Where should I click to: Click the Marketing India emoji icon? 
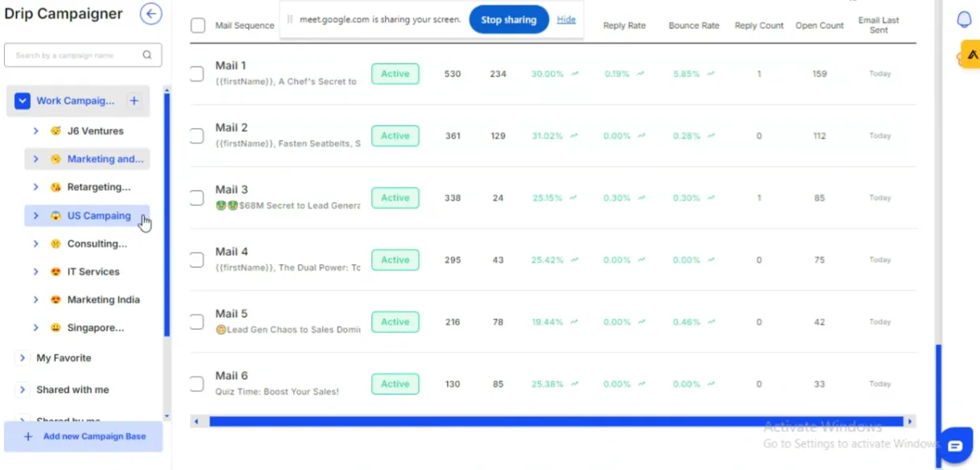click(56, 299)
